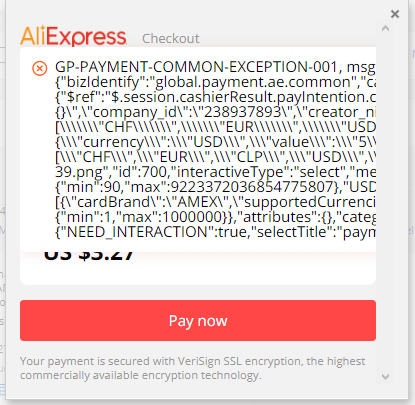Image resolution: width=415 pixels, height=405 pixels.
Task: Click the orange error circle icon
Action: 40,69
